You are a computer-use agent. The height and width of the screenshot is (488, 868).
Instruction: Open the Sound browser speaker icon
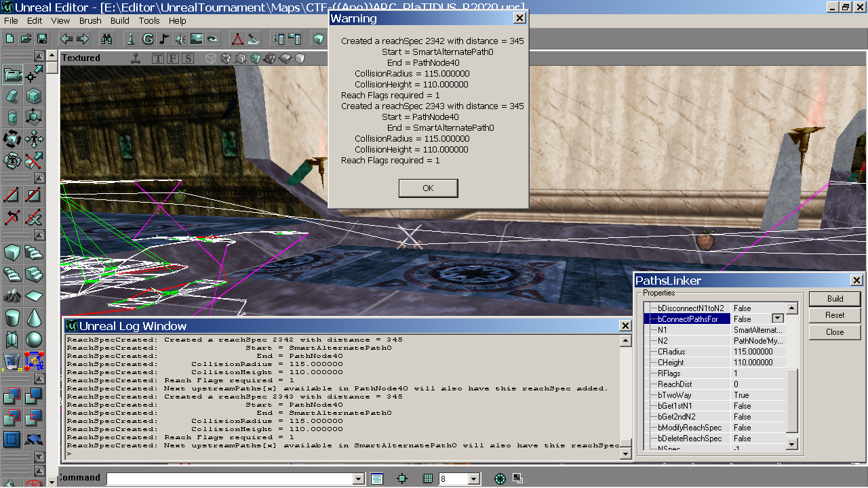tap(180, 39)
